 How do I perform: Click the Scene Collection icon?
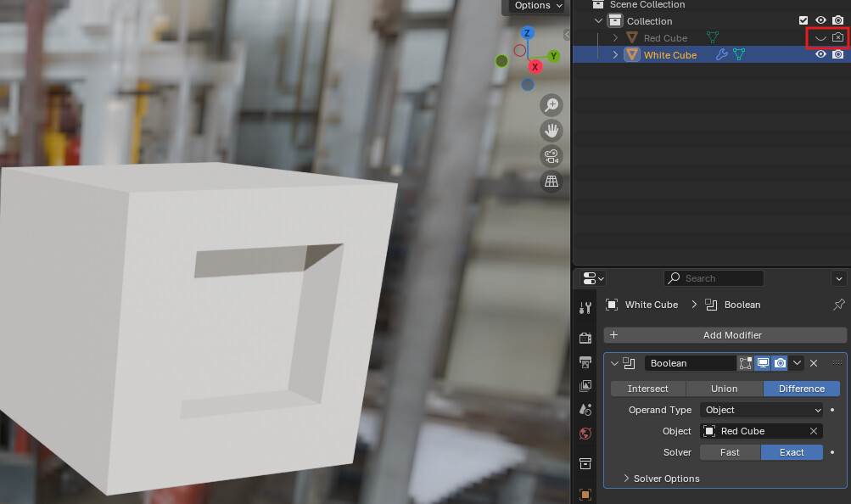tap(597, 4)
